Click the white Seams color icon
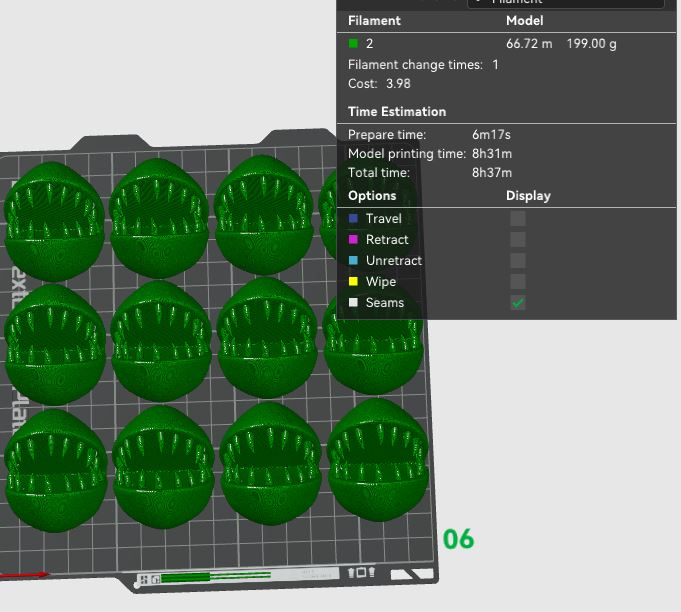The height and width of the screenshot is (612, 681). pos(354,303)
